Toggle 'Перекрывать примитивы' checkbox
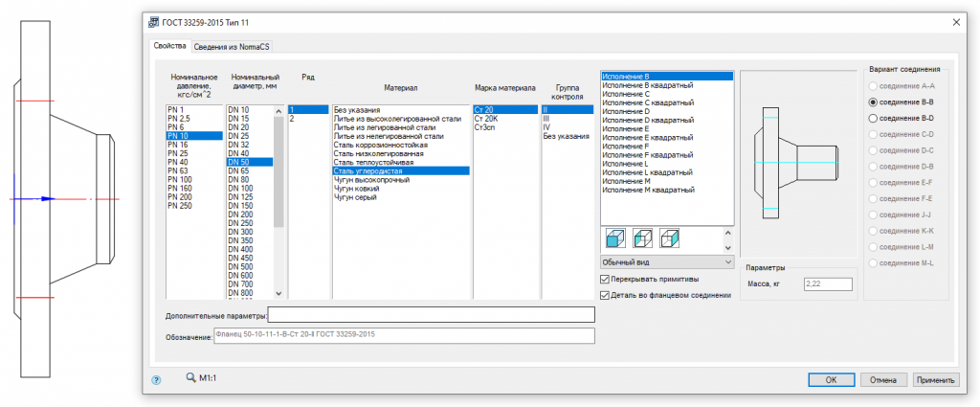 point(605,279)
